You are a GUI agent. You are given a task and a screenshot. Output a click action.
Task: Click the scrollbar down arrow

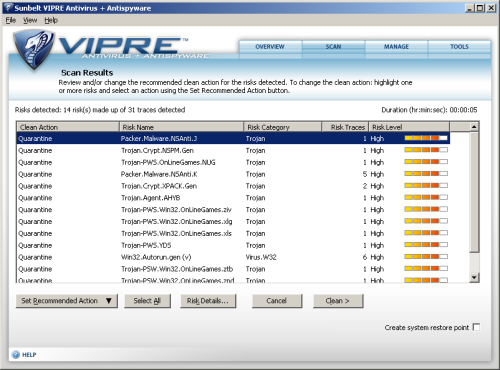[x=474, y=277]
